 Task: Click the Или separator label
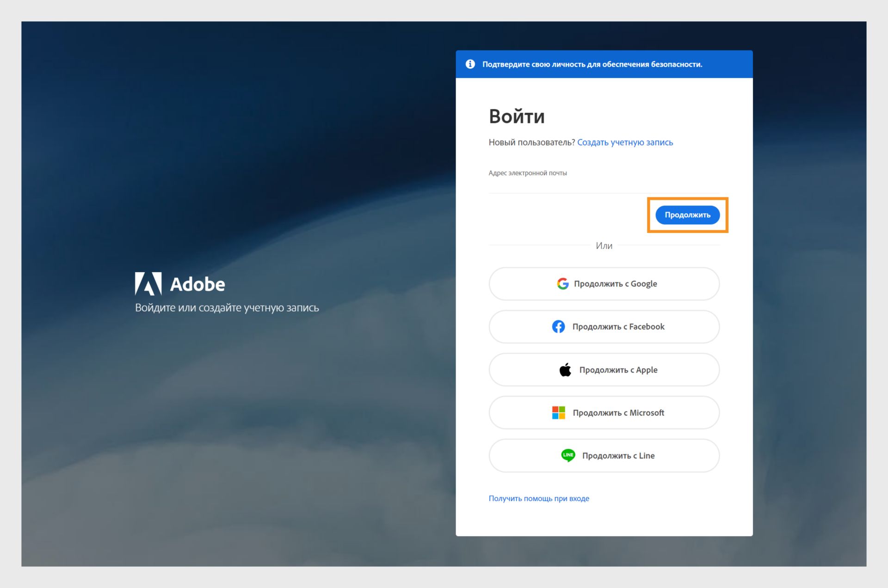(604, 246)
